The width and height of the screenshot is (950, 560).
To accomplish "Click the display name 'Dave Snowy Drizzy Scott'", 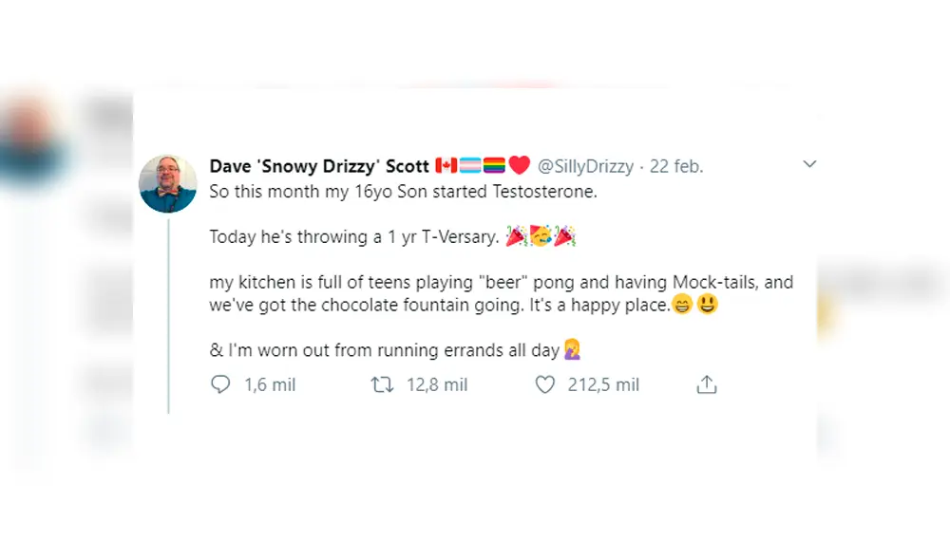I will [313, 165].
